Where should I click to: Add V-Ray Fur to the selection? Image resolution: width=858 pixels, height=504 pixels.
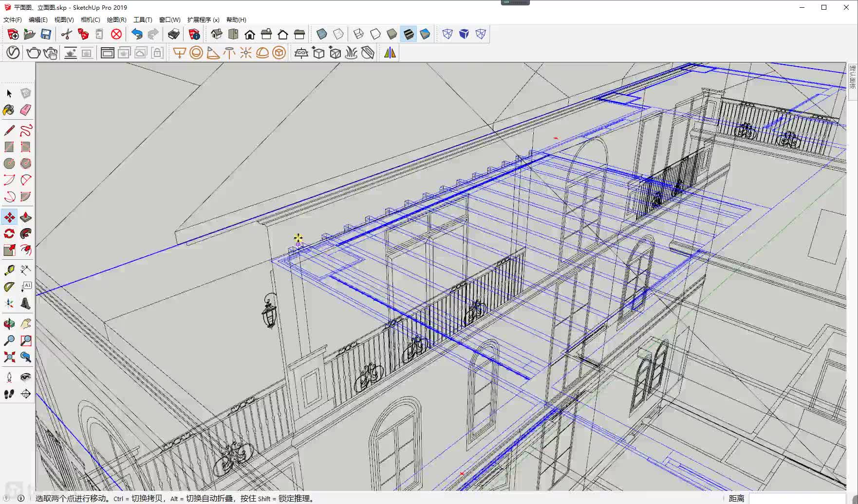(351, 53)
